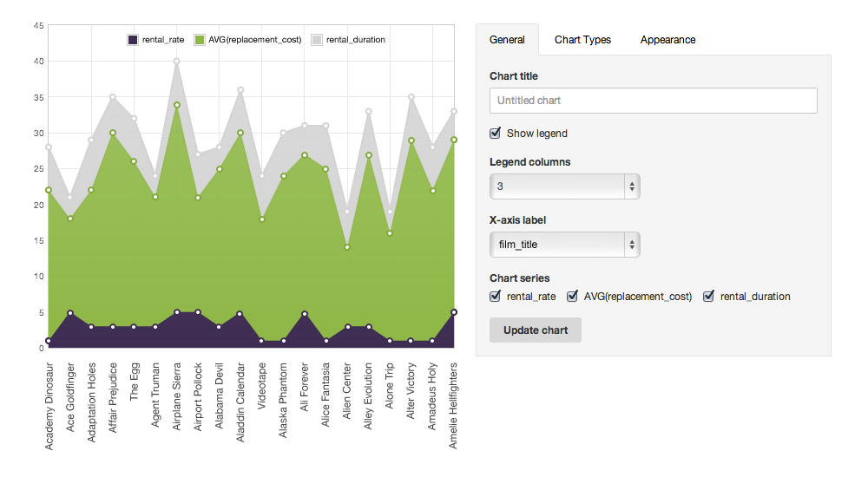Select the green data point for Alien Center
This screenshot has height=477, width=868.
click(347, 247)
